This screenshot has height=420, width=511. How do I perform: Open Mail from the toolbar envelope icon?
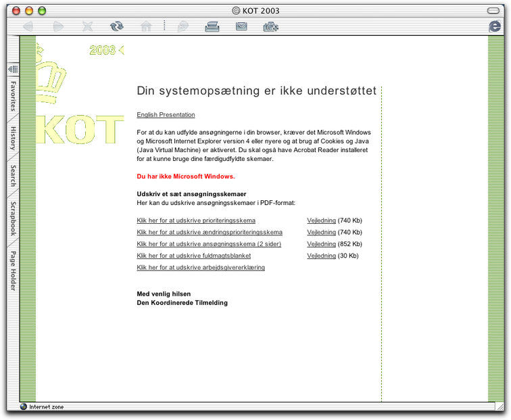[x=241, y=26]
